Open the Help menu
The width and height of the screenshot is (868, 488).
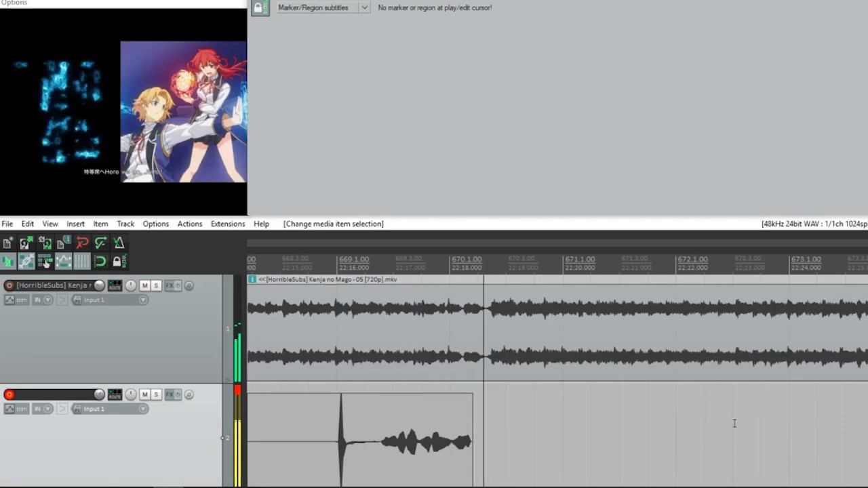click(x=261, y=224)
